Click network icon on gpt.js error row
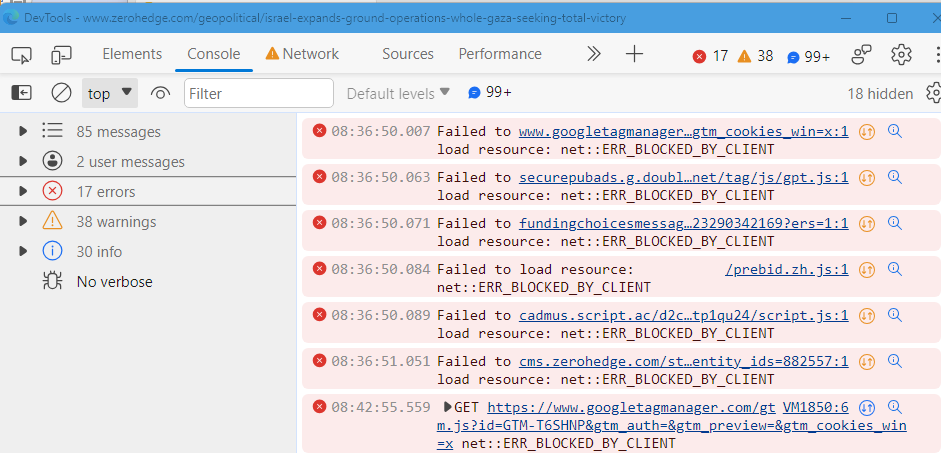The height and width of the screenshot is (453, 941). 866,178
